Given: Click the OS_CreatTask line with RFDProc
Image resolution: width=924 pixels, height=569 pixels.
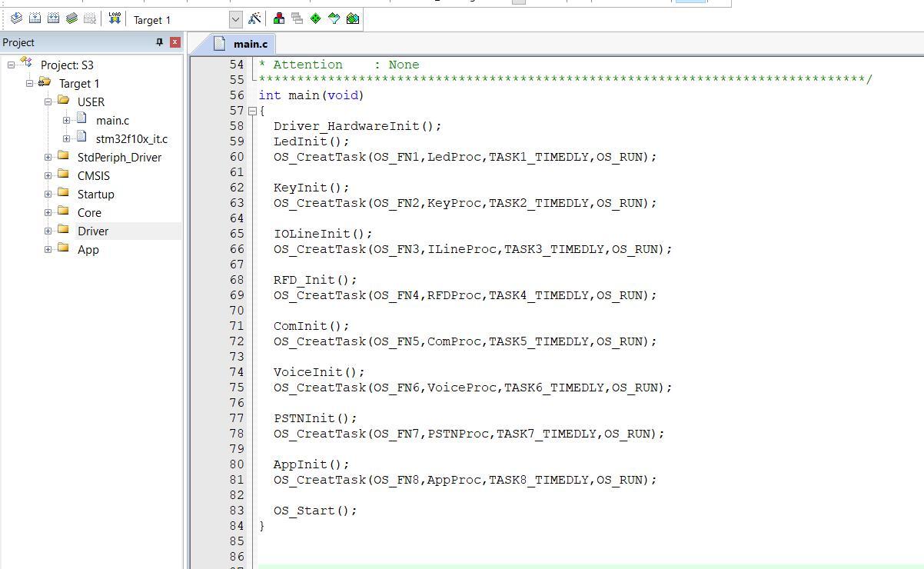Looking at the screenshot, I should (x=465, y=295).
